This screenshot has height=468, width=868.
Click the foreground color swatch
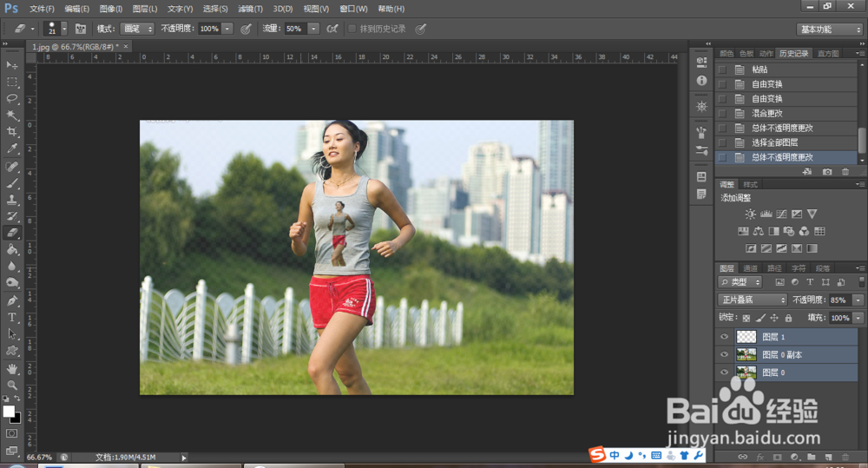[x=9, y=411]
